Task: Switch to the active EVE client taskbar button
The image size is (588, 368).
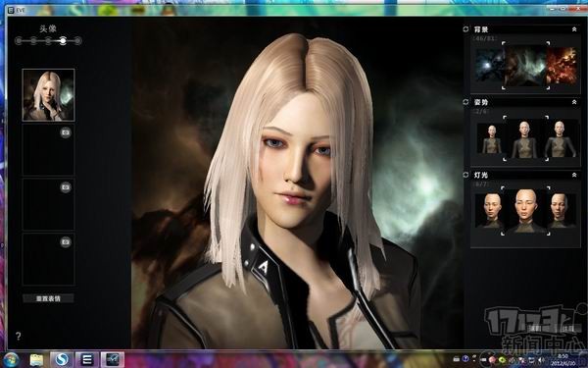Action: pos(112,360)
